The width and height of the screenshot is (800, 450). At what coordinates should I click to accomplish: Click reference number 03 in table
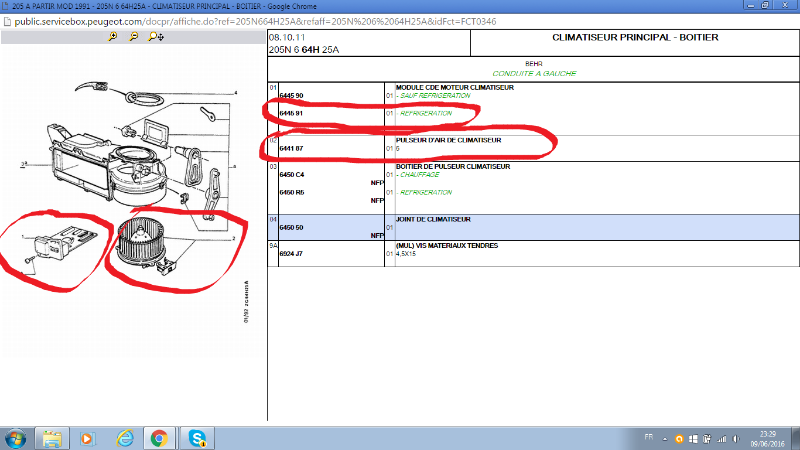[x=273, y=167]
